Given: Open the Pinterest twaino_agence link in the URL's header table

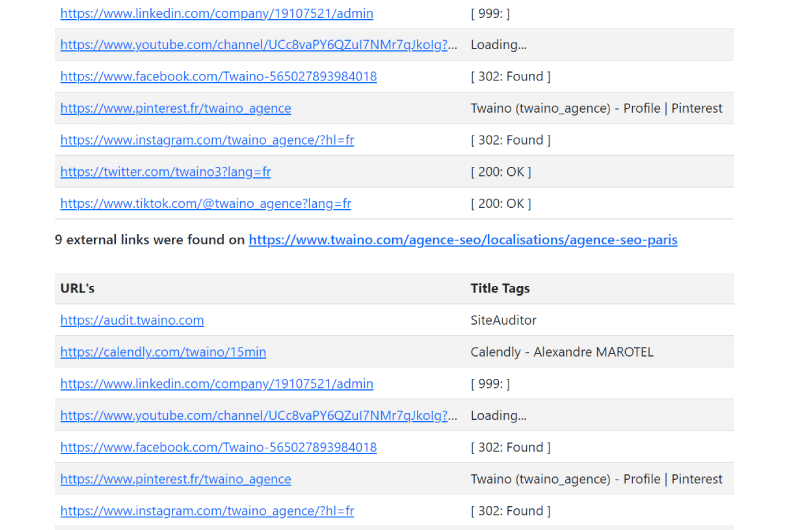Looking at the screenshot, I should tap(176, 479).
